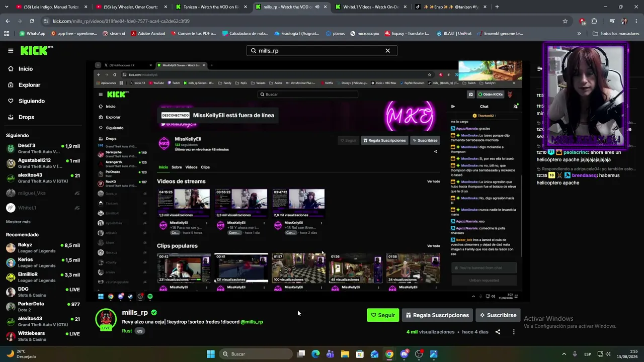Open the BLAST | UniProt bookmark

(x=454, y=34)
